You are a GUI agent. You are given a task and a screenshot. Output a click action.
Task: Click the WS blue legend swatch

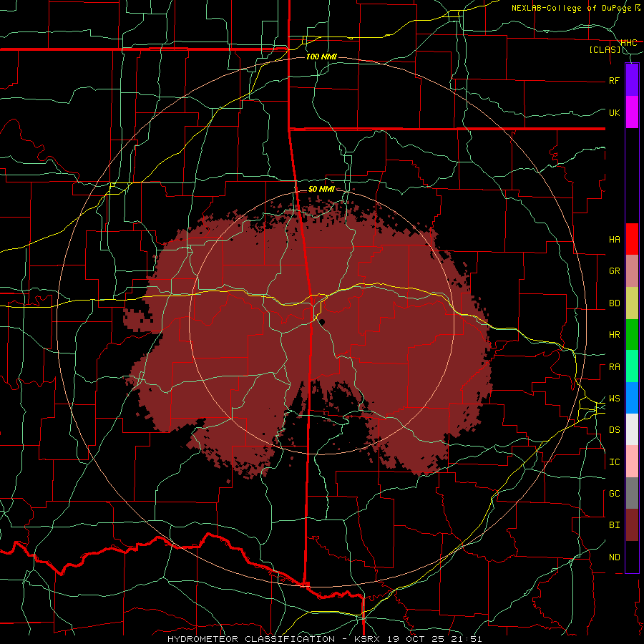click(632, 398)
